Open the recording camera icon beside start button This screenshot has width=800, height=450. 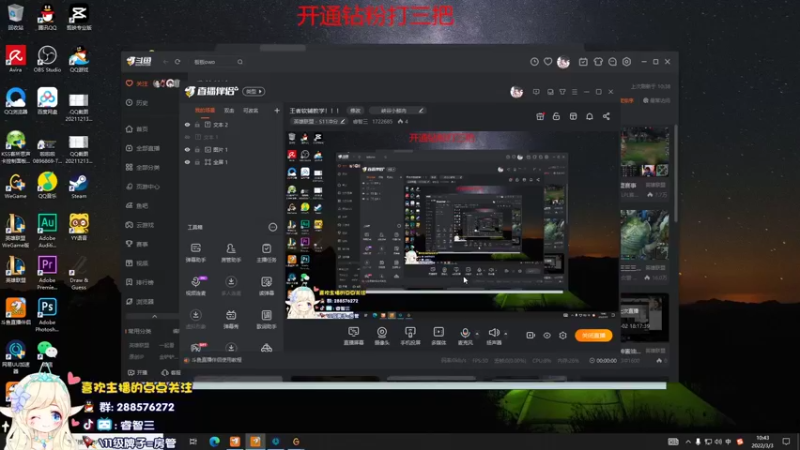pyautogui.click(x=531, y=335)
